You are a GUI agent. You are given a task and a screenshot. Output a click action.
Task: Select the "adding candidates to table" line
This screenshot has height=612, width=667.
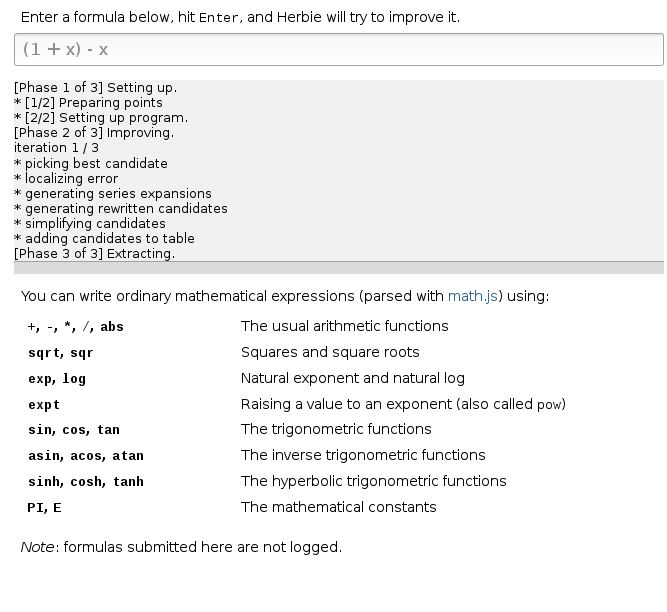tap(109, 238)
